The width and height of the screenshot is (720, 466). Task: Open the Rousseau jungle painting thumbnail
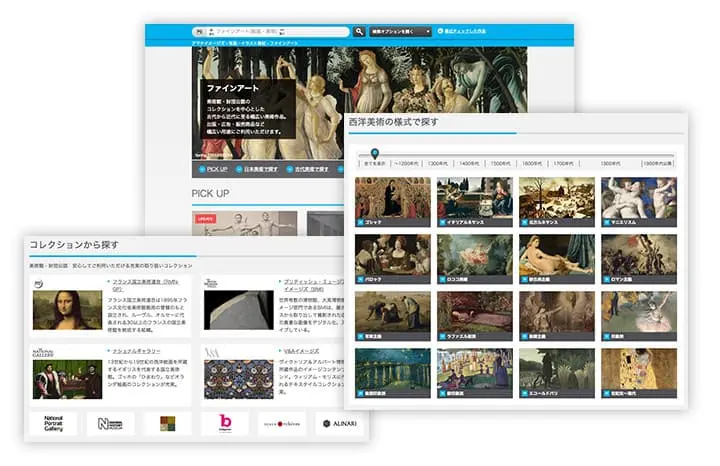pyautogui.click(x=557, y=373)
